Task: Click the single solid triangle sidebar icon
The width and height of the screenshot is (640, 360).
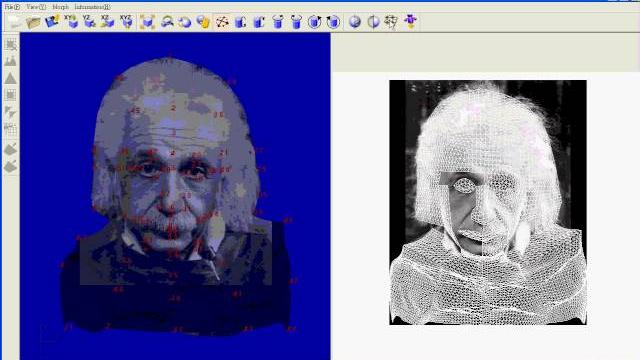Action: point(11,78)
